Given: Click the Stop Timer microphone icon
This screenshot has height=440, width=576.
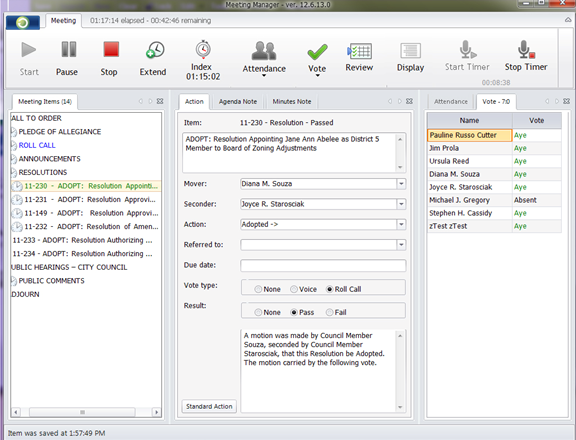Looking at the screenshot, I should (x=526, y=50).
